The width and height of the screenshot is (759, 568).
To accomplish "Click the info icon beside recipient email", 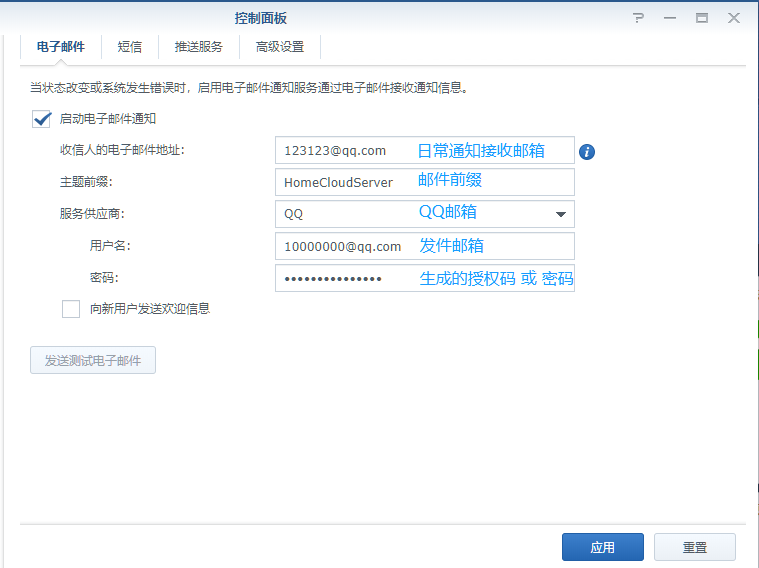I will [587, 152].
